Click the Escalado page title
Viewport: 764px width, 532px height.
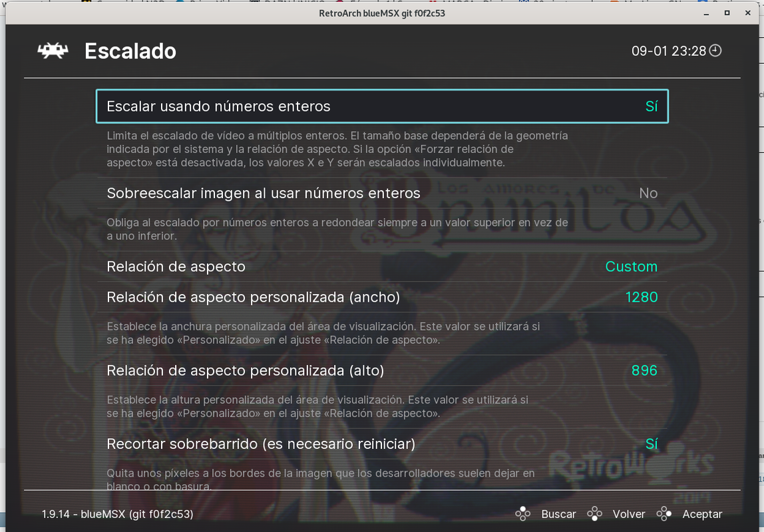(x=130, y=51)
